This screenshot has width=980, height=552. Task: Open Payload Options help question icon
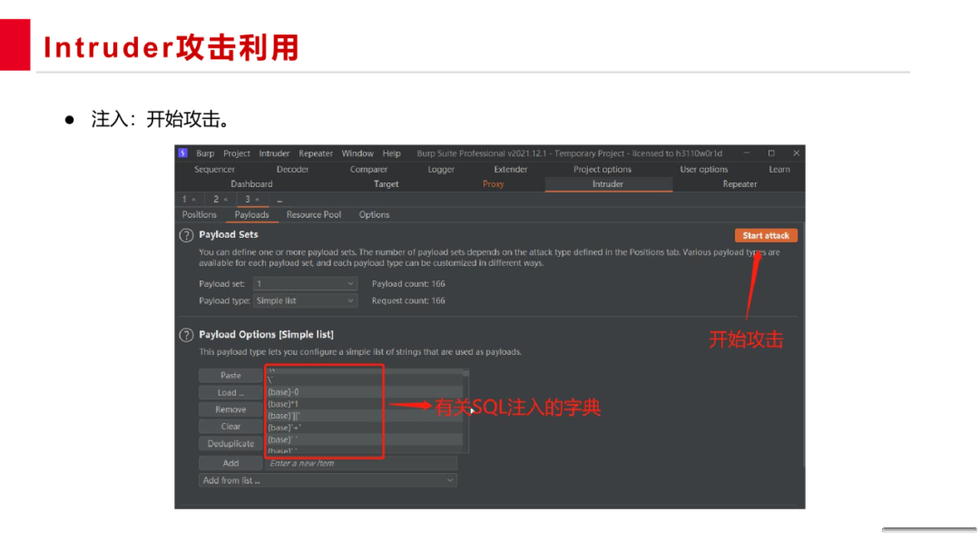(186, 335)
